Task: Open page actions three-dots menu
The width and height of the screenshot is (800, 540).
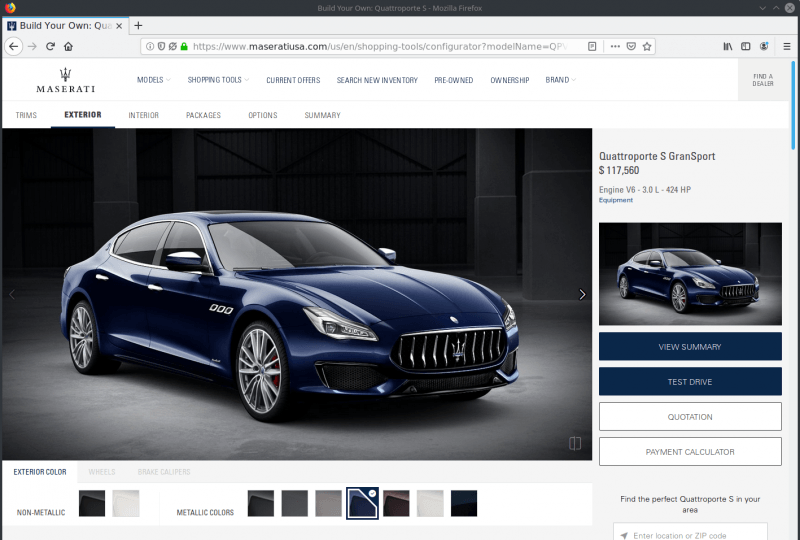Action: pyautogui.click(x=615, y=46)
